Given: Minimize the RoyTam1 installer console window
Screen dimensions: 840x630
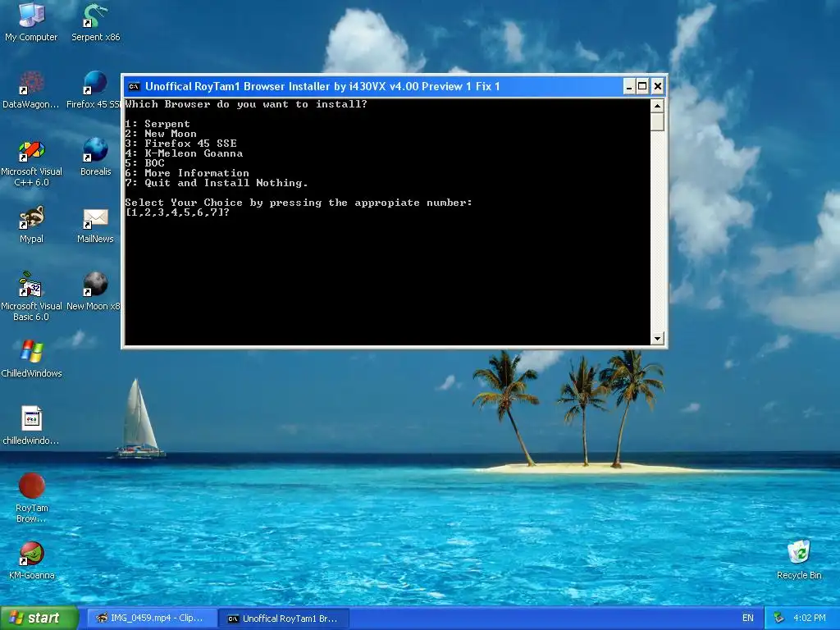Looking at the screenshot, I should [x=629, y=86].
